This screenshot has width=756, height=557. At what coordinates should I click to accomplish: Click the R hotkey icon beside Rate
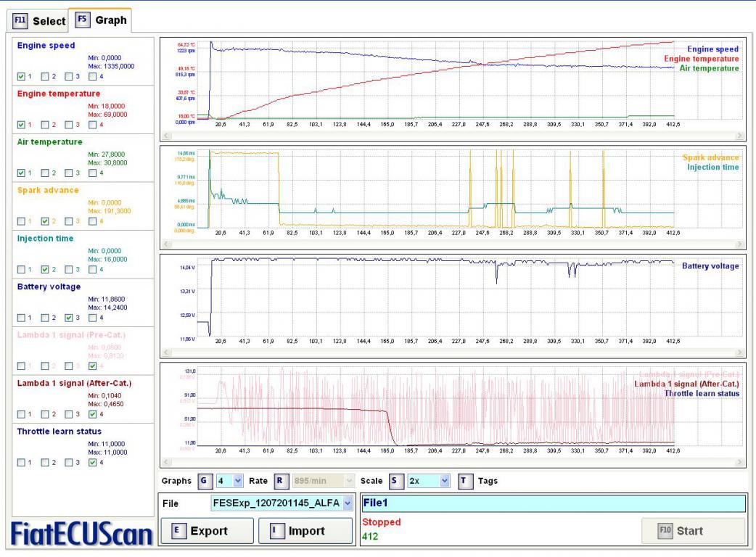click(x=278, y=481)
